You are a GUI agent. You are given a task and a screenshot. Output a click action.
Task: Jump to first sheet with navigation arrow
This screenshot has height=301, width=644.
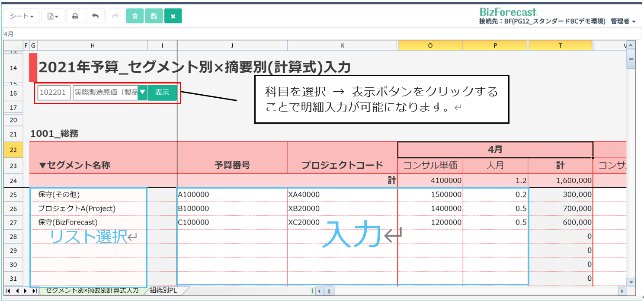8,291
